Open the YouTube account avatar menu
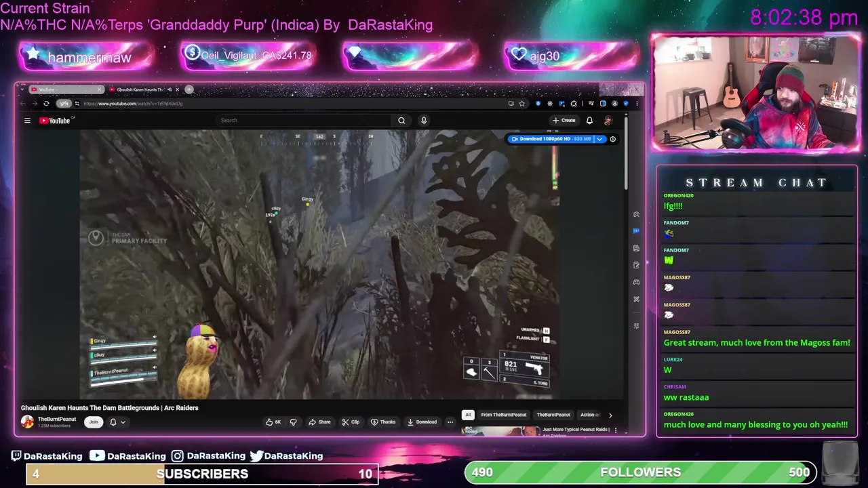Screen dimensions: 868x488 608,121
